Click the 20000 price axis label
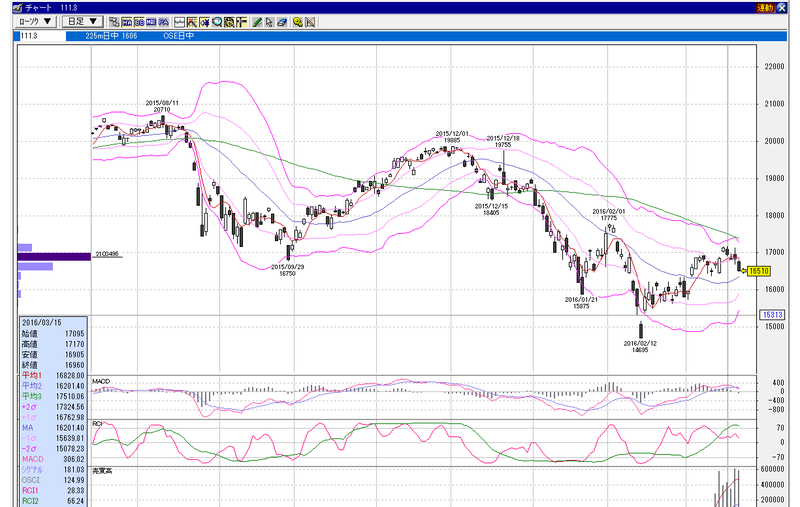Viewport: 800px width, 507px height. pos(774,141)
